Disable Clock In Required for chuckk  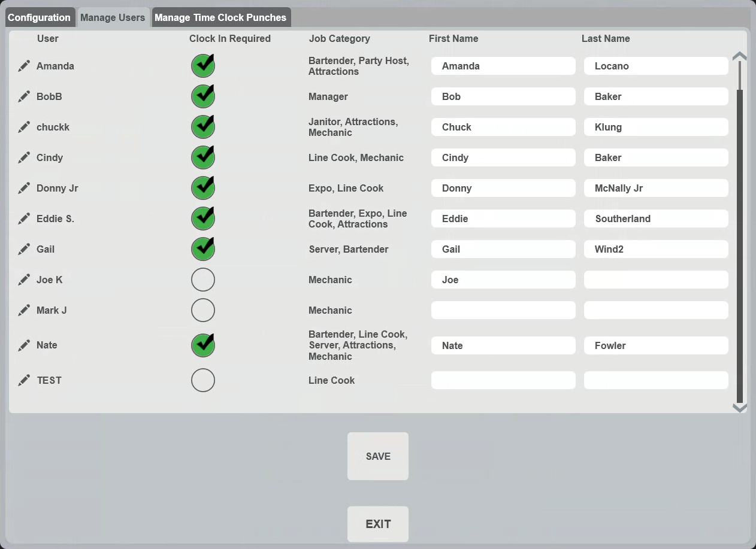pyautogui.click(x=203, y=126)
